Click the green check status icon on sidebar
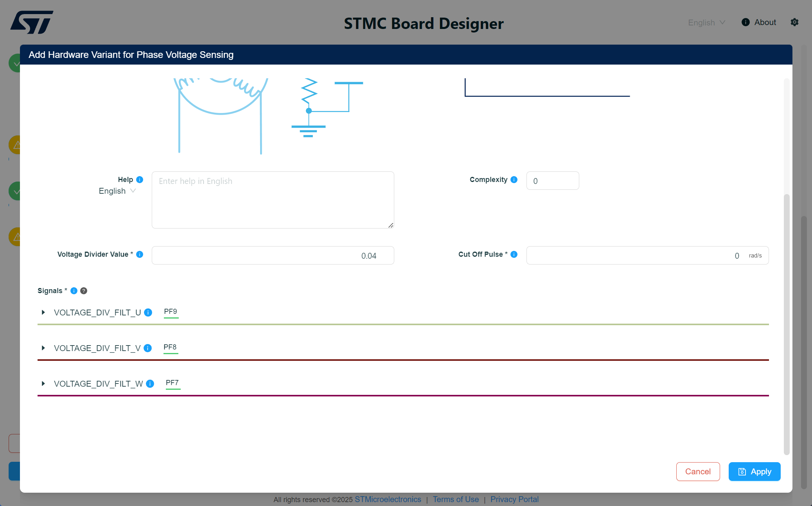This screenshot has width=812, height=506. (x=16, y=191)
